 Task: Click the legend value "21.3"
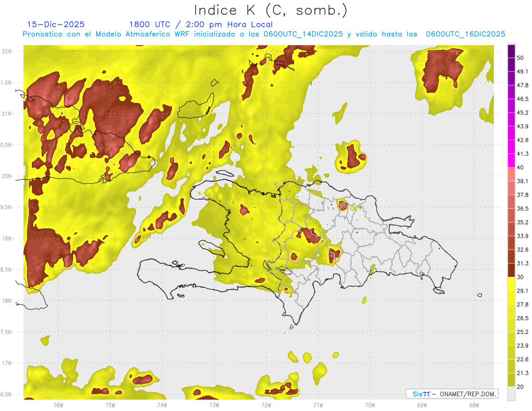pyautogui.click(x=523, y=373)
